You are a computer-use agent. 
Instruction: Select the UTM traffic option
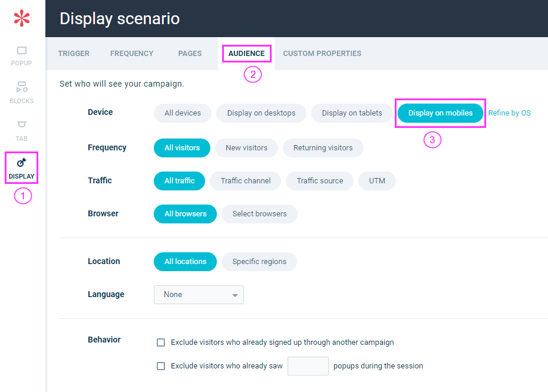[x=377, y=181]
